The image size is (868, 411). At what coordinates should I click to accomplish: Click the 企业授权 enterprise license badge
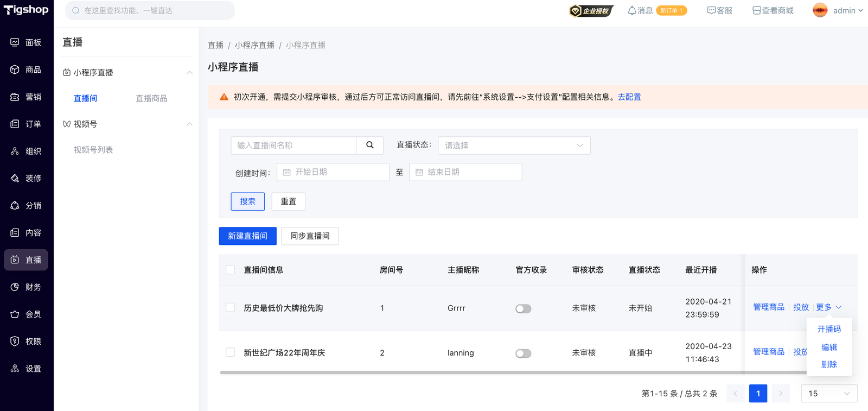click(591, 11)
